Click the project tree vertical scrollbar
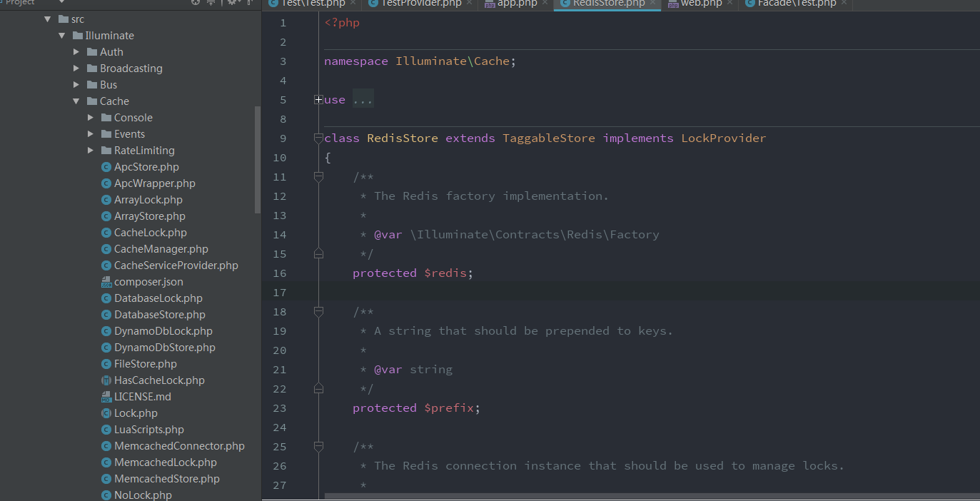The width and height of the screenshot is (980, 501). click(x=258, y=160)
